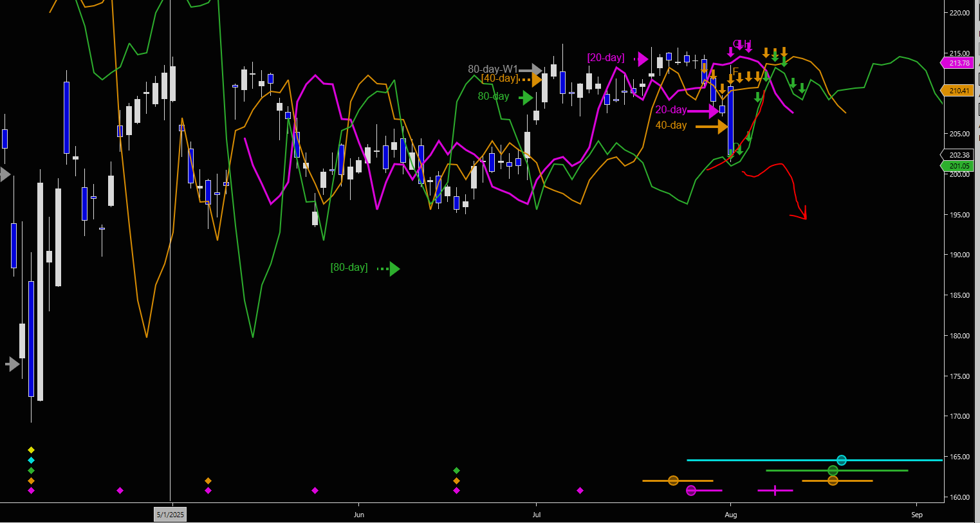Click the orange price tag 210.41

pos(957,91)
